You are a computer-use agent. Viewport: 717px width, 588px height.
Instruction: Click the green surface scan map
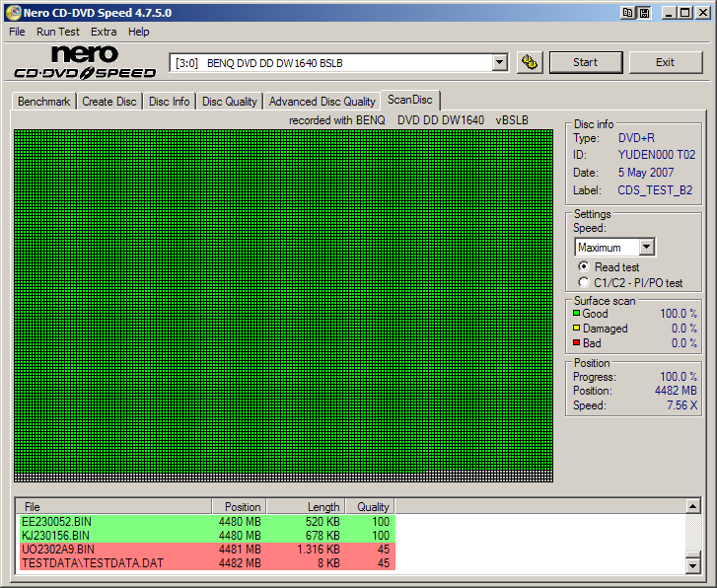click(283, 306)
